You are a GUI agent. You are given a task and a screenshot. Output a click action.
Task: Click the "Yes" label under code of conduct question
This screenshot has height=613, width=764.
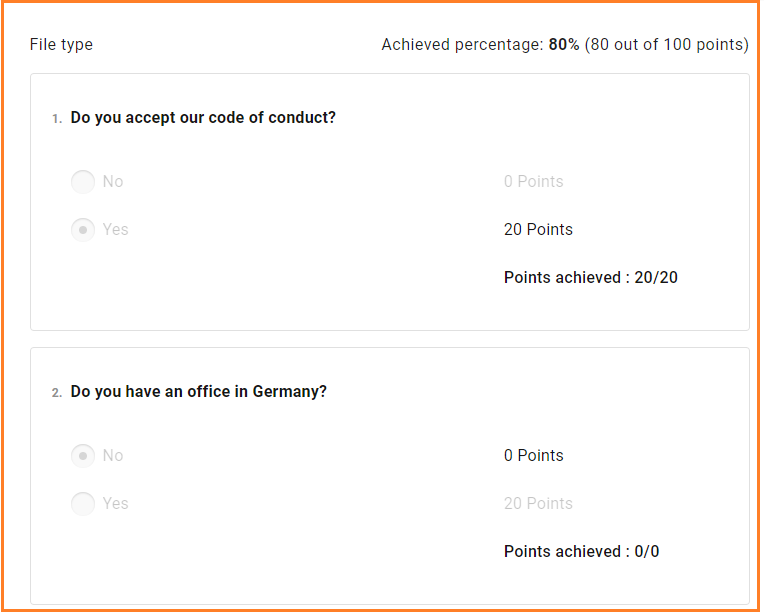tap(115, 229)
